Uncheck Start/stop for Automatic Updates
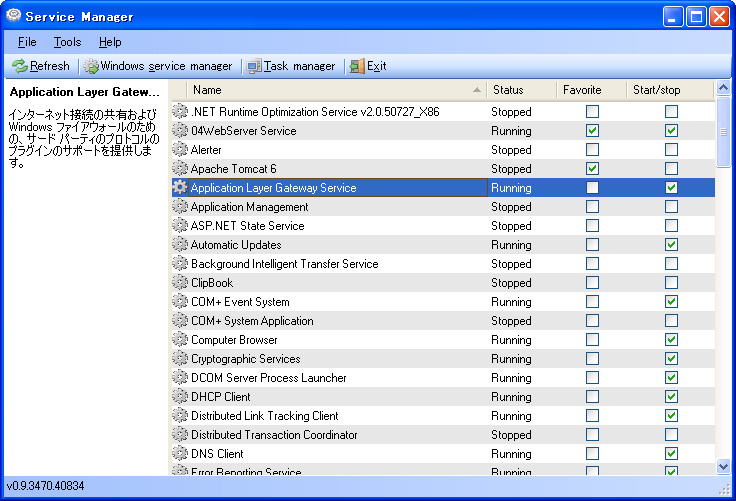This screenshot has height=501, width=736. 671,244
